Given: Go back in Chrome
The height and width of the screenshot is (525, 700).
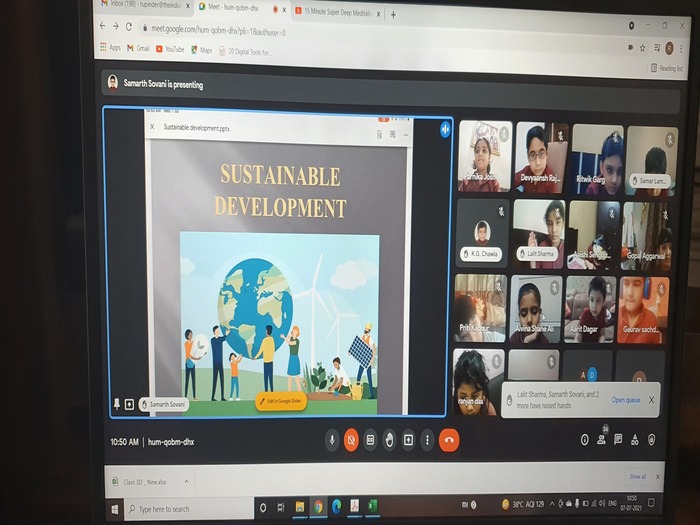Looking at the screenshot, I should 103,26.
